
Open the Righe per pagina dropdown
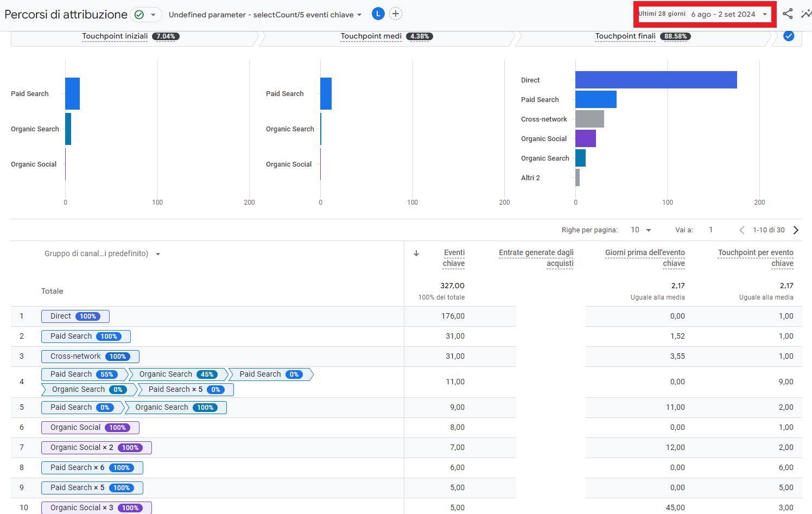tap(640, 230)
